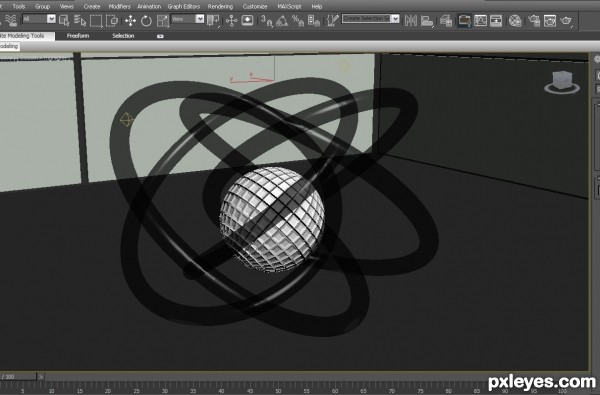Image resolution: width=600 pixels, height=395 pixels.
Task: Open the Modifiers menu
Action: 119,7
